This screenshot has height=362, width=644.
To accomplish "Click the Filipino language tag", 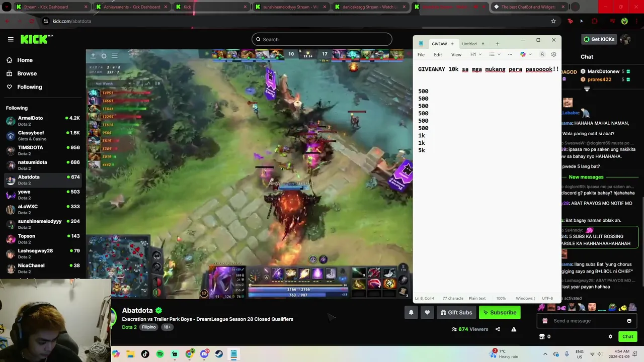I will [x=149, y=327].
